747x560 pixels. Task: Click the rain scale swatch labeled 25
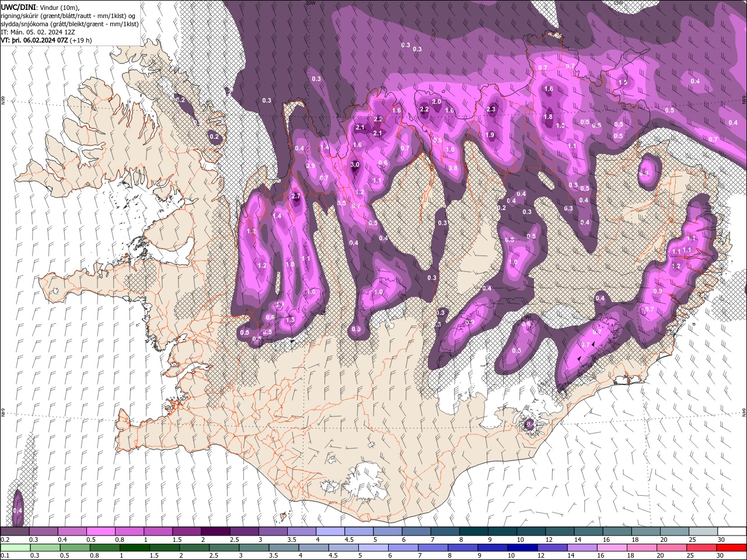(701, 547)
